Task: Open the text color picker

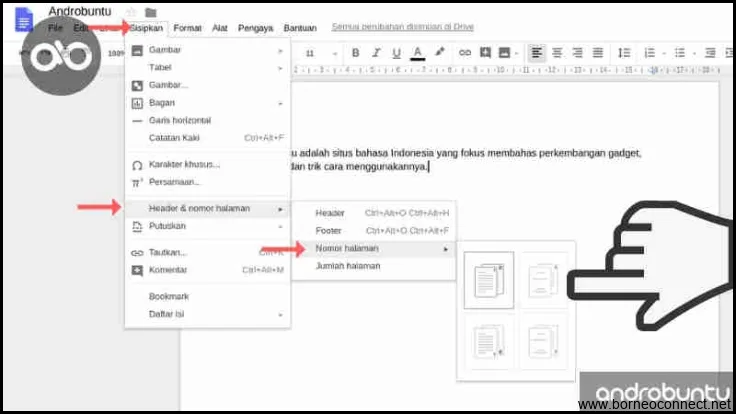Action: point(417,53)
